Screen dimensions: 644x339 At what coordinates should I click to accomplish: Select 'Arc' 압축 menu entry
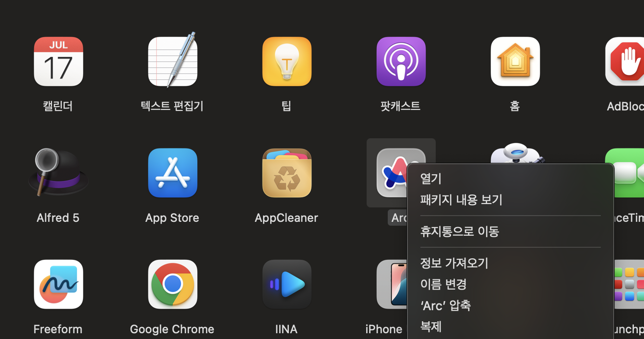coord(511,305)
